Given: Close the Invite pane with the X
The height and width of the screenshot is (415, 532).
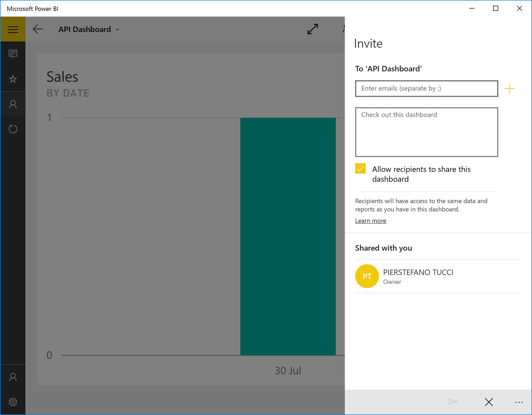Looking at the screenshot, I should click(x=489, y=402).
